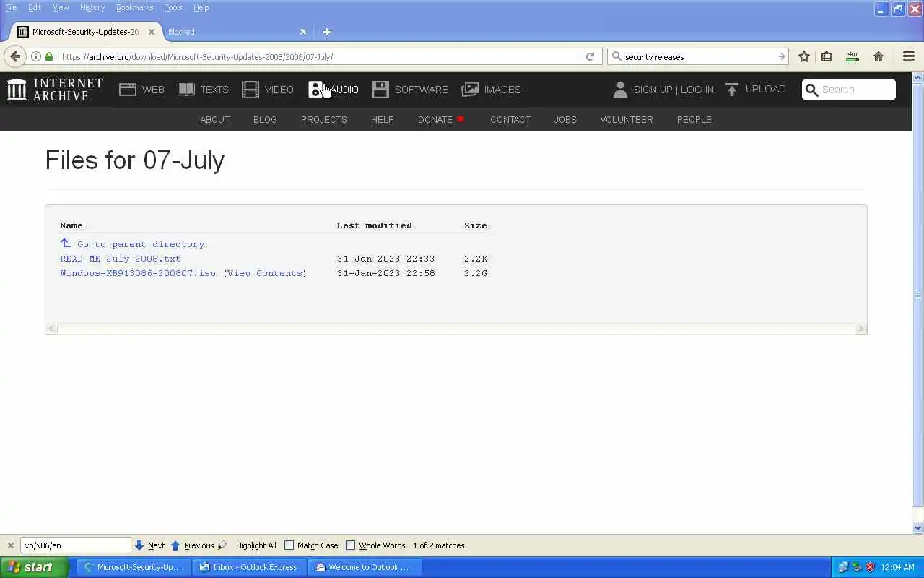Open the downloads indicator showing 4m

click(853, 56)
